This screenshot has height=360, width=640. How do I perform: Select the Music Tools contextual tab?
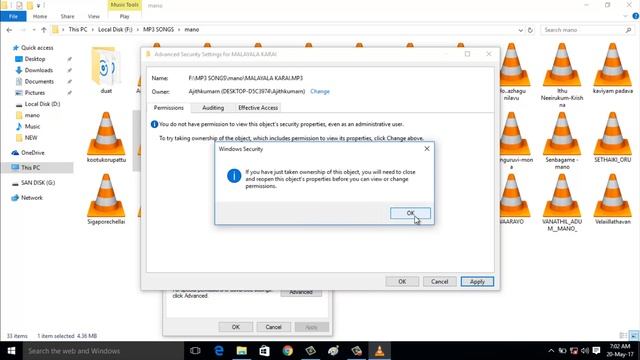coord(124,5)
